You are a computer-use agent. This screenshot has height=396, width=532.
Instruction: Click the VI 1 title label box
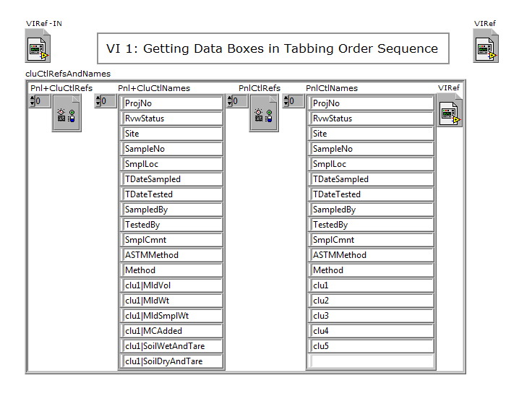[273, 48]
